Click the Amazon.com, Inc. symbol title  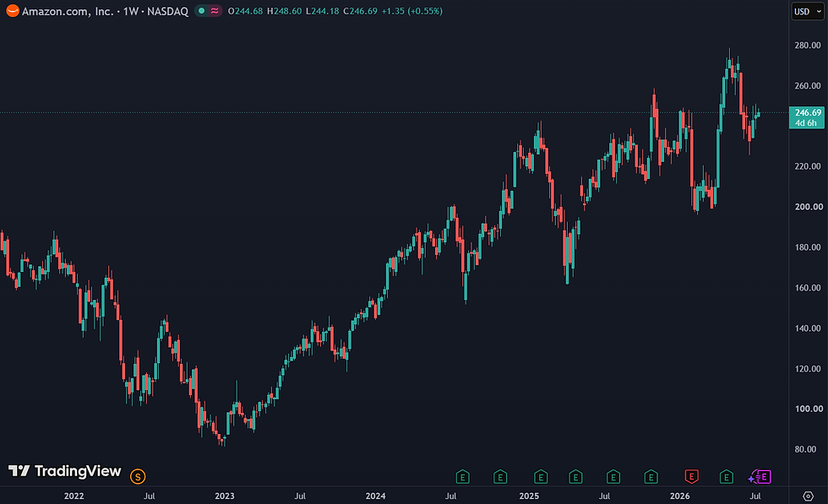68,11
